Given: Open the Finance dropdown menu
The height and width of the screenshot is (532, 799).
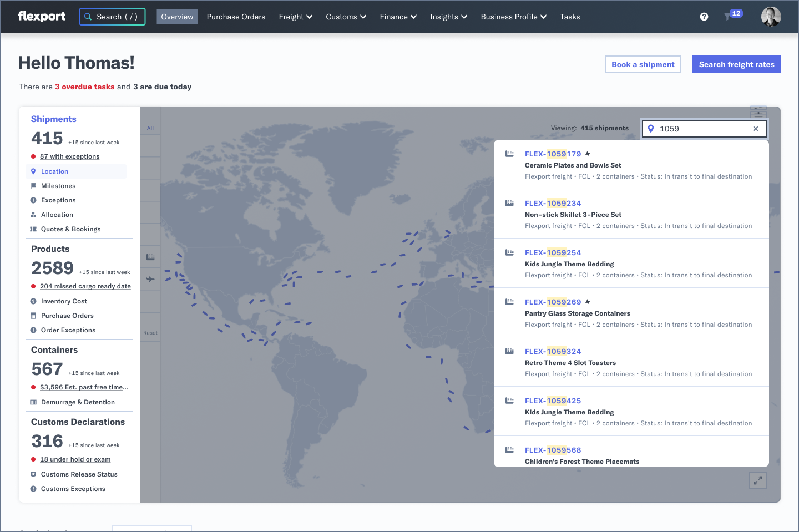Looking at the screenshot, I should [398, 17].
